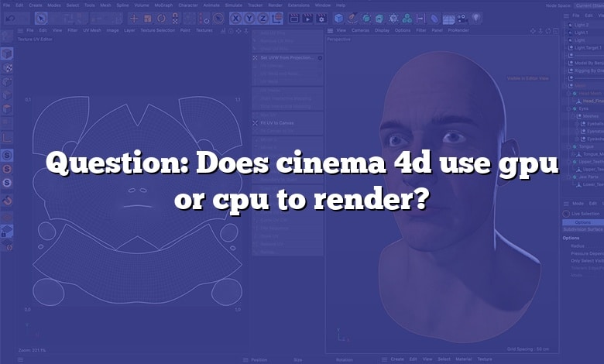
Task: Toggle viewport maximize square icon
Action: [x=555, y=30]
